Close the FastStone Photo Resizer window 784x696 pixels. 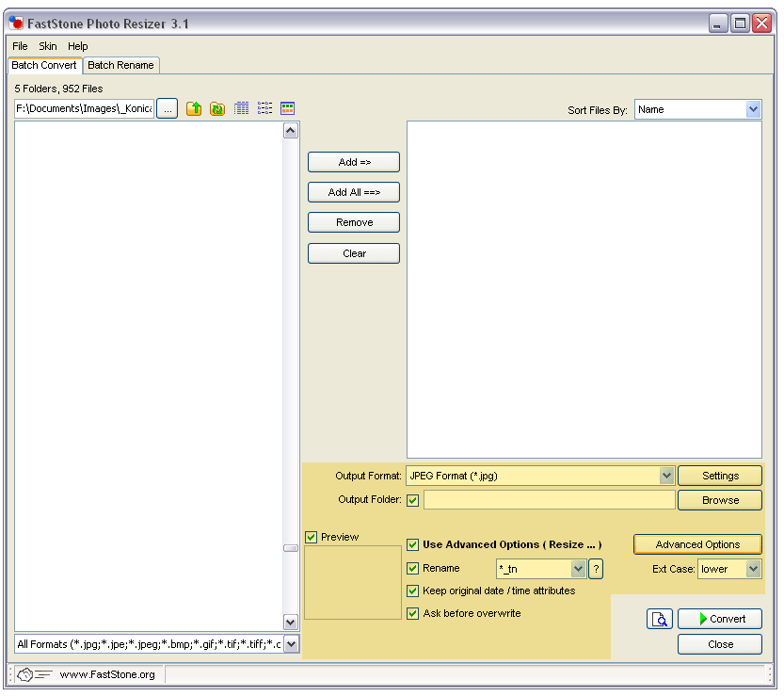click(x=762, y=23)
